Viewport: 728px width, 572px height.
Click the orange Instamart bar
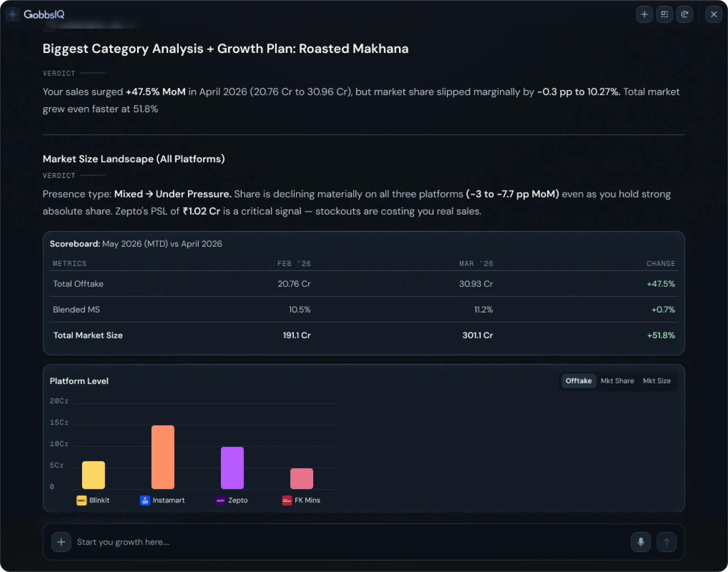coord(163,457)
